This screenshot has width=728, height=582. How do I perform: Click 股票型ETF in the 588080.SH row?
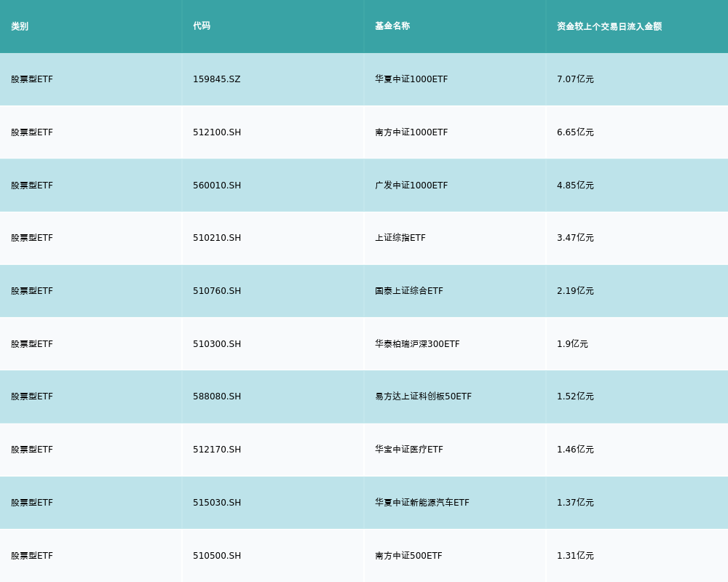pyautogui.click(x=32, y=396)
